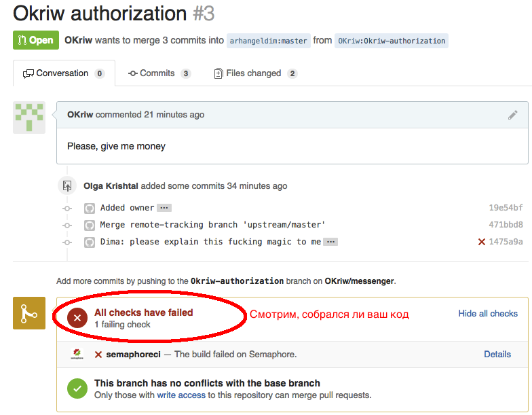Viewport: 532px width, 415px height.
Task: Open Details for semaphoreci check
Action: (x=497, y=355)
